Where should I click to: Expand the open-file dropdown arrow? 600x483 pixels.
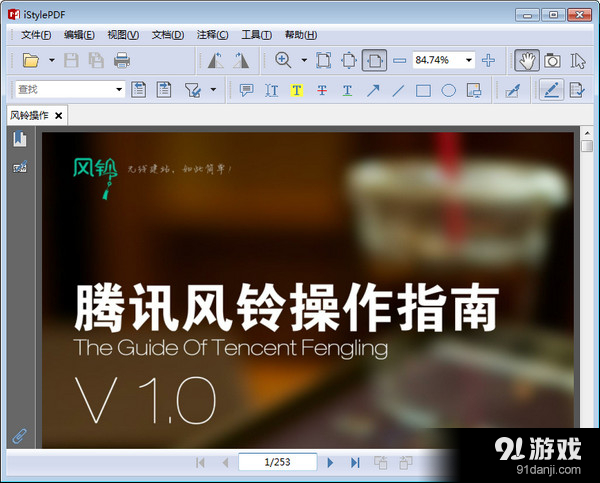pyautogui.click(x=52, y=60)
